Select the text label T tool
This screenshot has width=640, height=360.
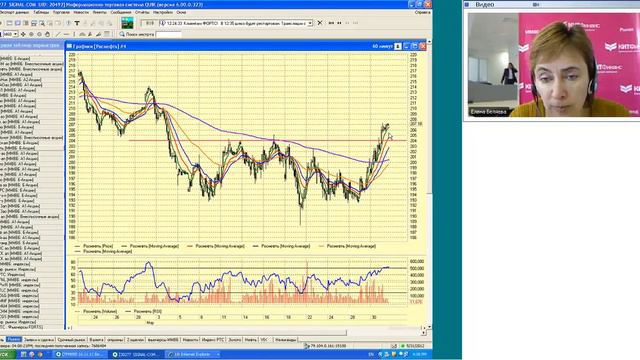(77, 23)
